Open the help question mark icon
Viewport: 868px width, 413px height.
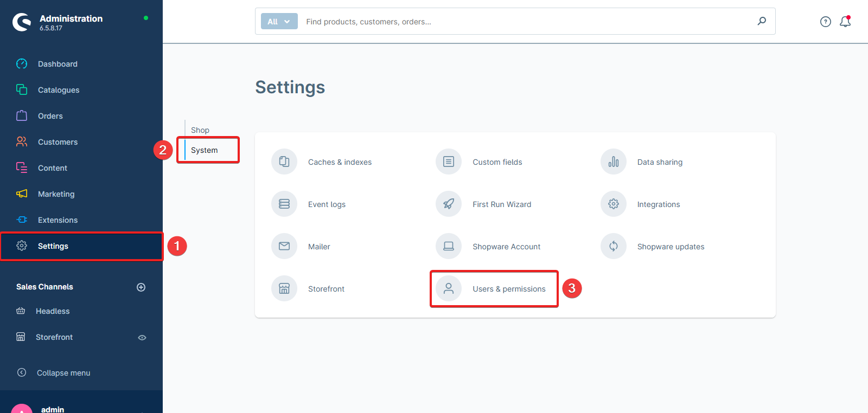coord(825,22)
